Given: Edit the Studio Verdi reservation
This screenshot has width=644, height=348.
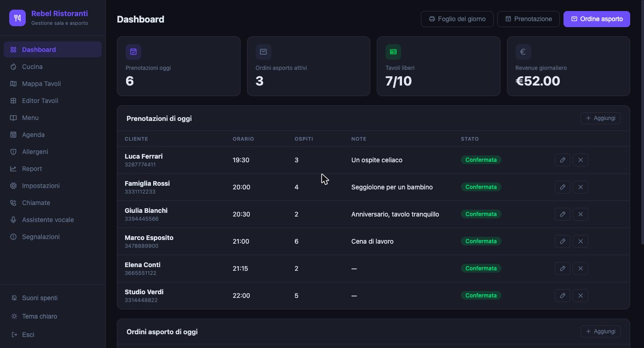Looking at the screenshot, I should point(563,296).
